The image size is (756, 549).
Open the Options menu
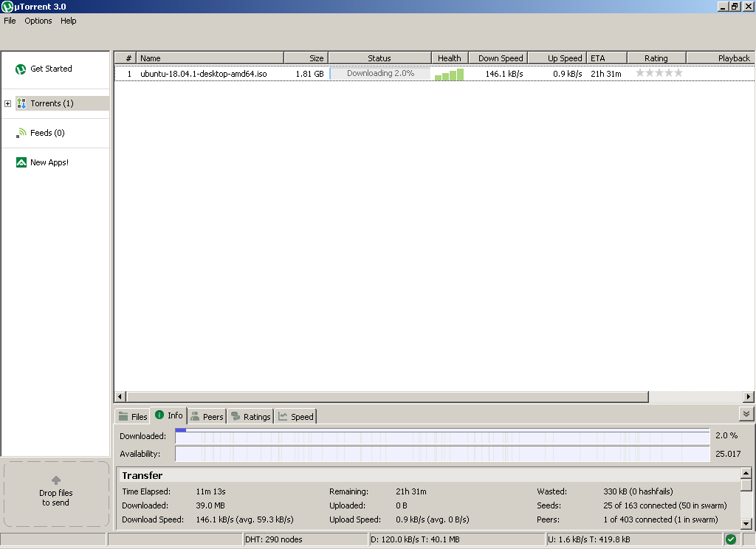[x=38, y=21]
